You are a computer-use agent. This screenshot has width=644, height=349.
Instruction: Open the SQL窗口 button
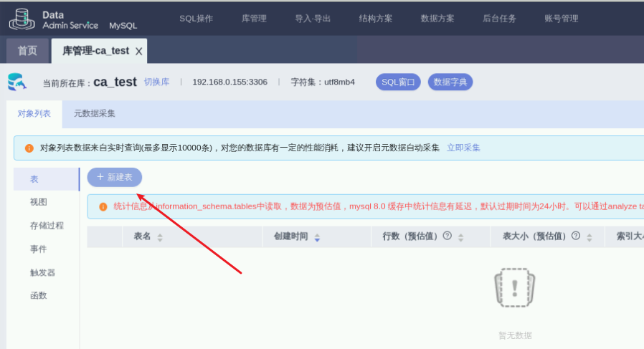pos(398,82)
